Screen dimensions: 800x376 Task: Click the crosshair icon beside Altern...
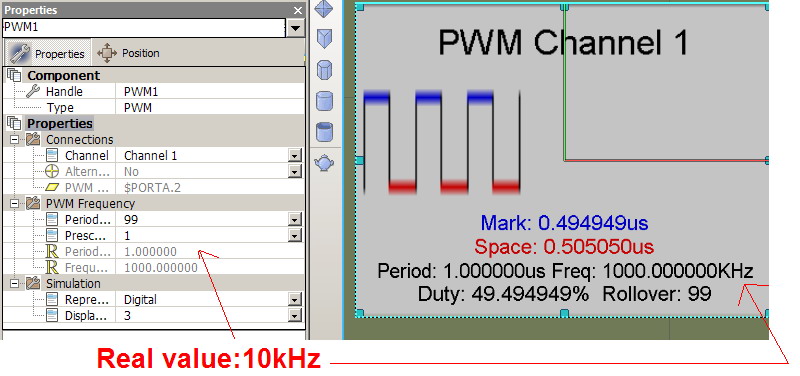click(52, 171)
